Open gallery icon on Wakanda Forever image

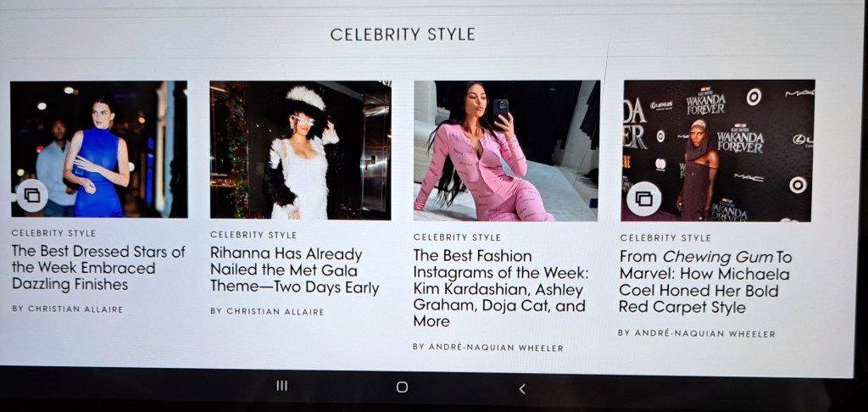click(x=644, y=199)
